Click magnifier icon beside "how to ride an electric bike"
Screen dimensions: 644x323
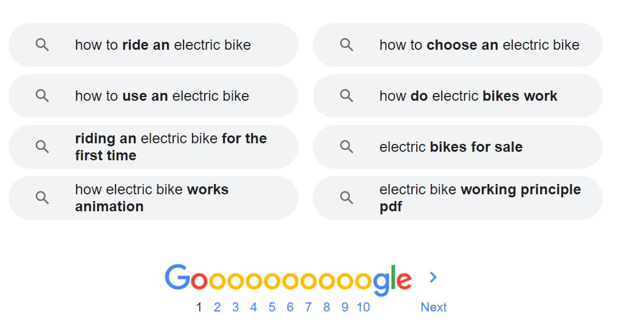click(x=42, y=45)
